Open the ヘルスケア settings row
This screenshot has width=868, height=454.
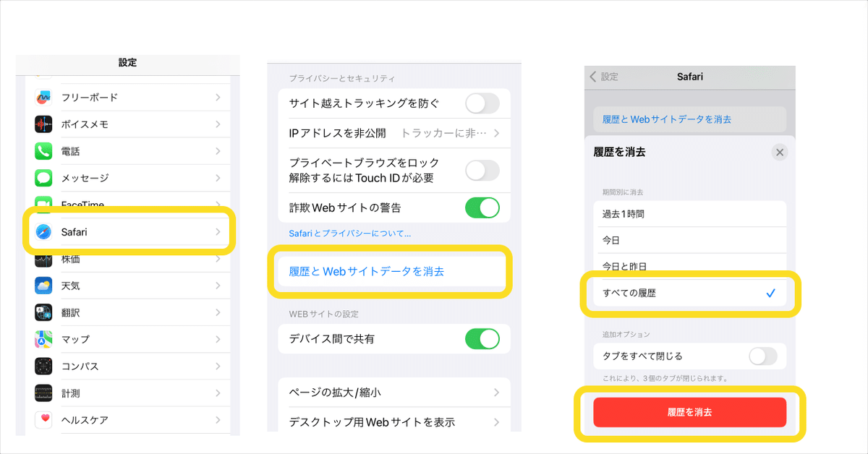pos(128,419)
